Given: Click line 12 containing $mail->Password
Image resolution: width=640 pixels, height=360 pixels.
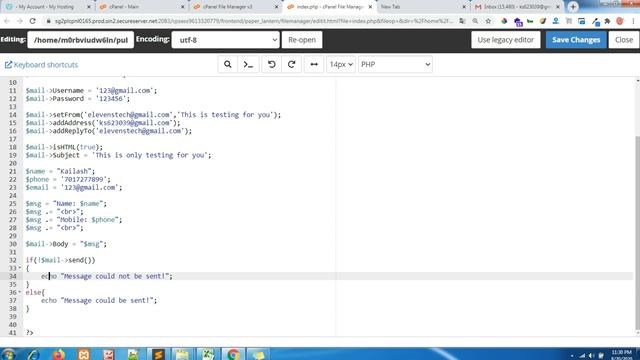Looking at the screenshot, I should [78, 99].
